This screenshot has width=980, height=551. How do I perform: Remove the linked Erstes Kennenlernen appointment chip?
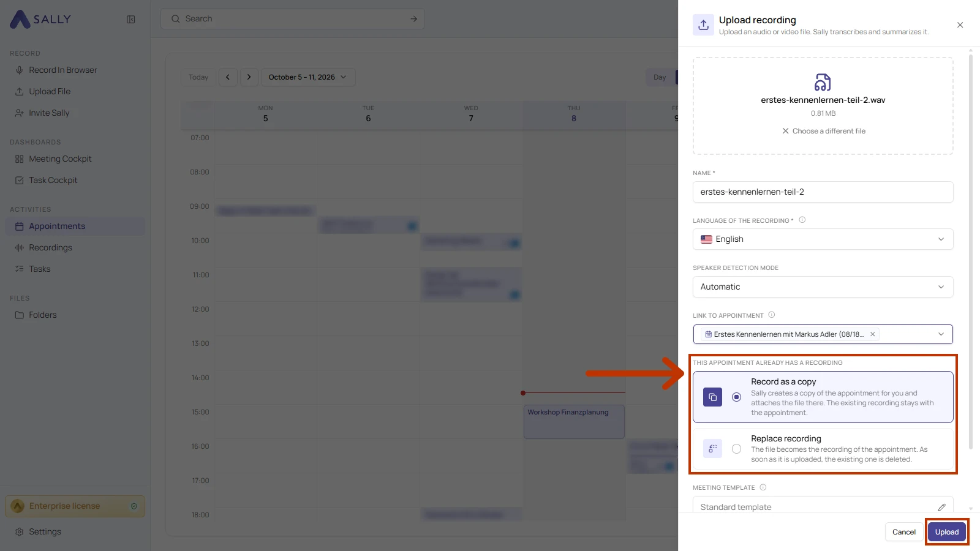pyautogui.click(x=872, y=334)
